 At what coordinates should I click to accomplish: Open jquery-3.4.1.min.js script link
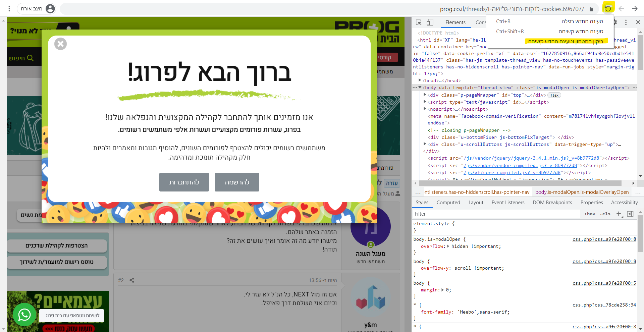pos(531,158)
